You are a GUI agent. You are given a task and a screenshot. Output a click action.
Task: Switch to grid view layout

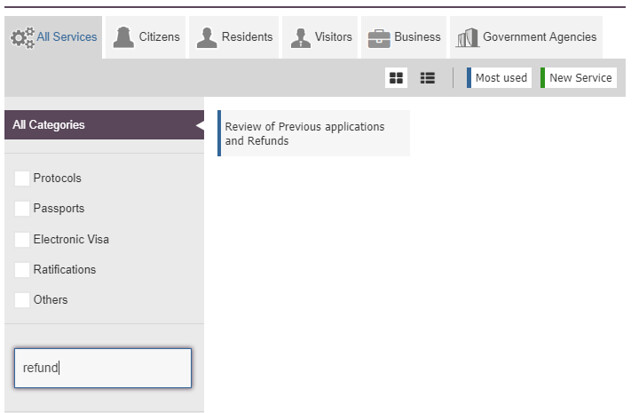point(397,78)
